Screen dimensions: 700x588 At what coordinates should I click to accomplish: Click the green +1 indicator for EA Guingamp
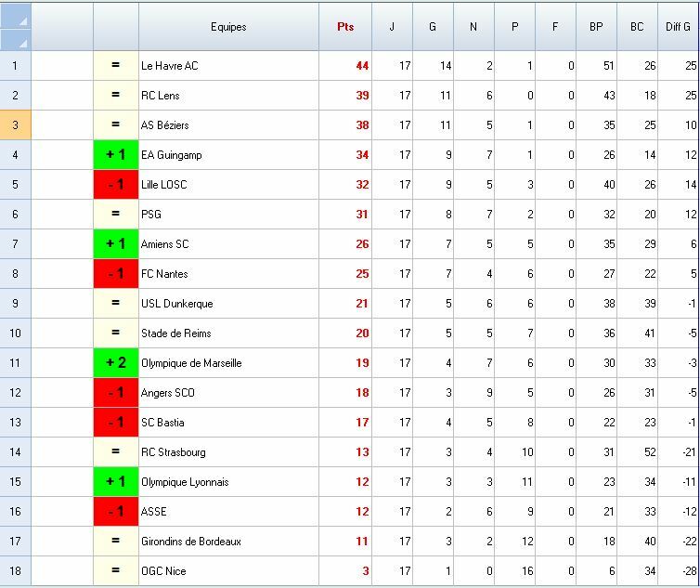116,155
